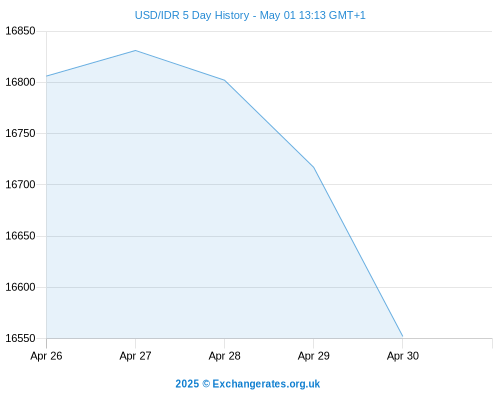
Task: Click the 16650 y-axis label
Action: click(x=20, y=236)
